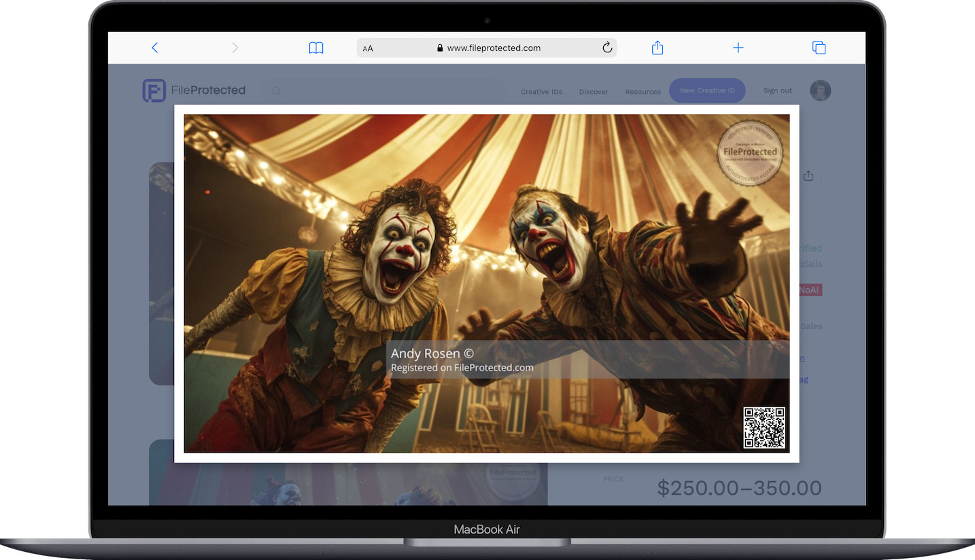Open the Safari bookmarks book icon
The width and height of the screenshot is (975, 560).
(316, 48)
